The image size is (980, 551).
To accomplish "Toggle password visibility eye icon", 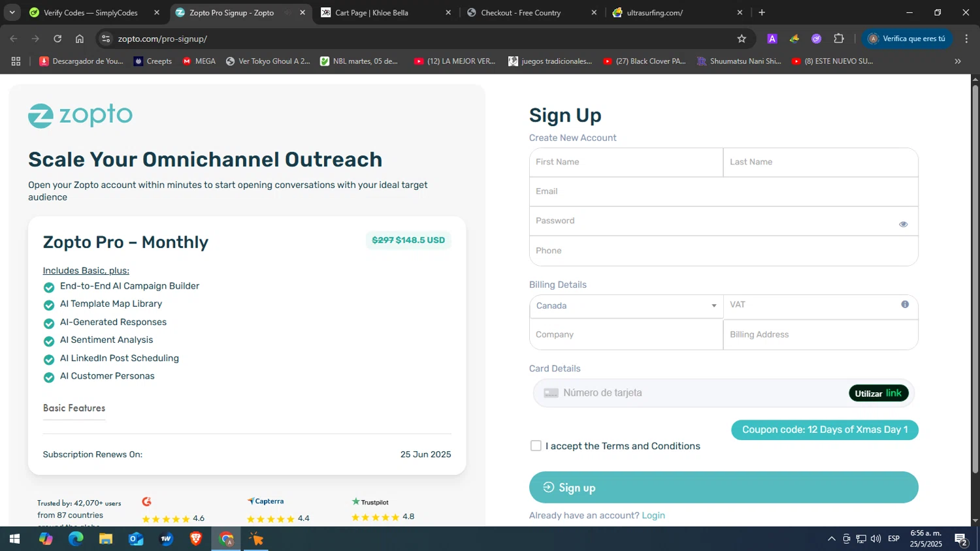I will pyautogui.click(x=903, y=224).
